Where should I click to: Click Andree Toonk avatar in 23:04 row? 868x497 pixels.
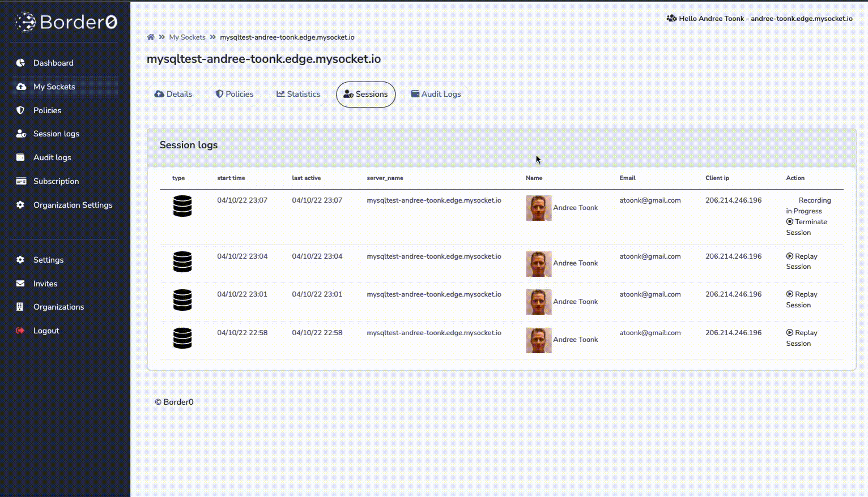coord(539,264)
